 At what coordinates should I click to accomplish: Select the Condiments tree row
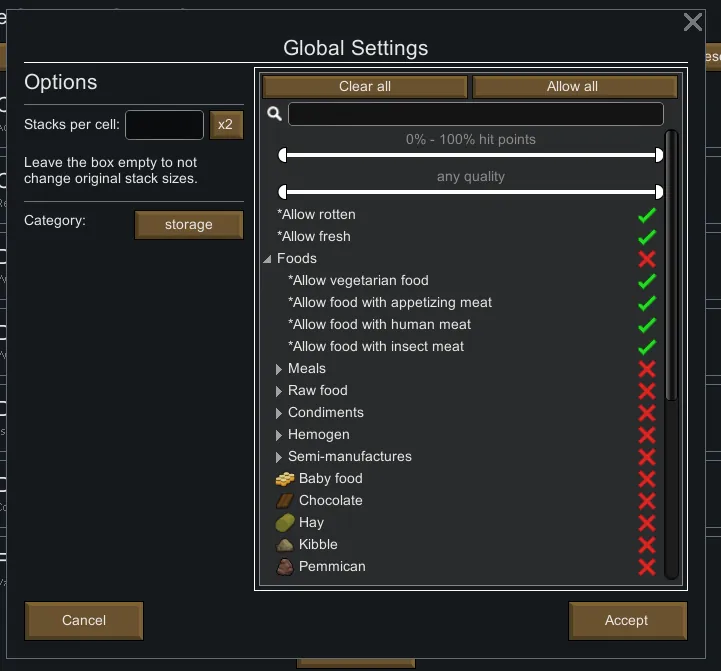326,413
